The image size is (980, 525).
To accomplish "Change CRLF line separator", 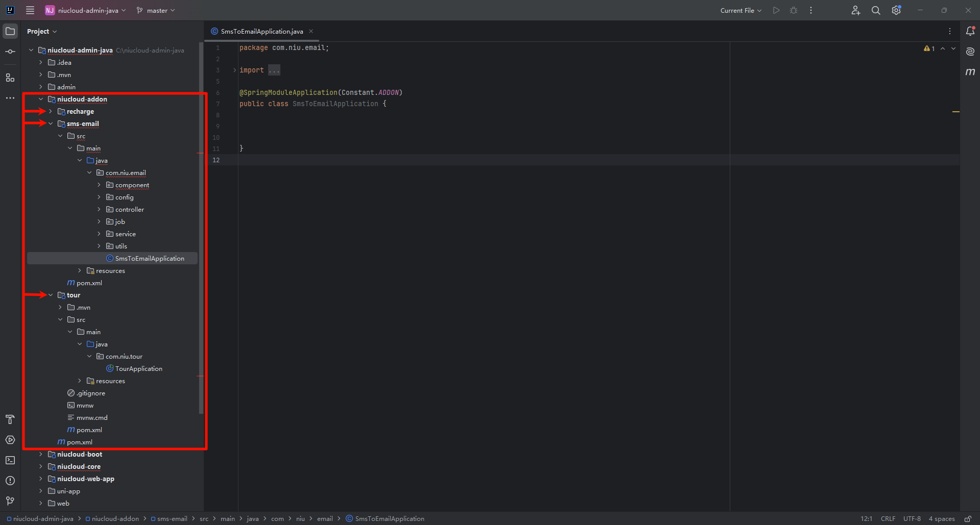I will [x=888, y=518].
